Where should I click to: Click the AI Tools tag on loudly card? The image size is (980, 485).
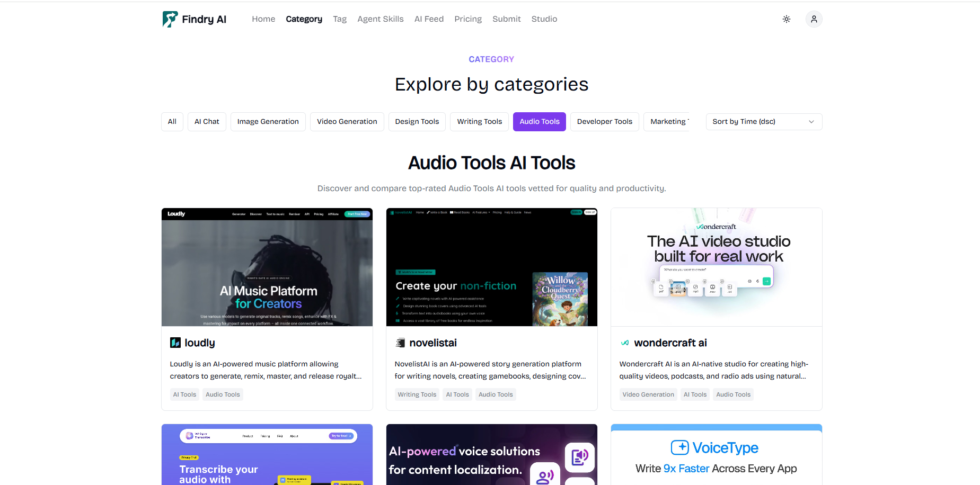click(x=184, y=394)
